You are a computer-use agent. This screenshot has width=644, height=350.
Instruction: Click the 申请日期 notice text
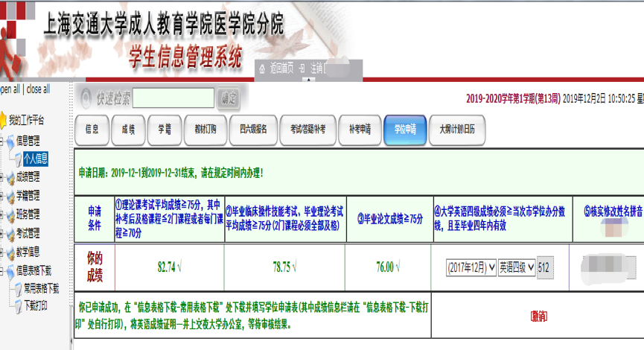[170, 173]
